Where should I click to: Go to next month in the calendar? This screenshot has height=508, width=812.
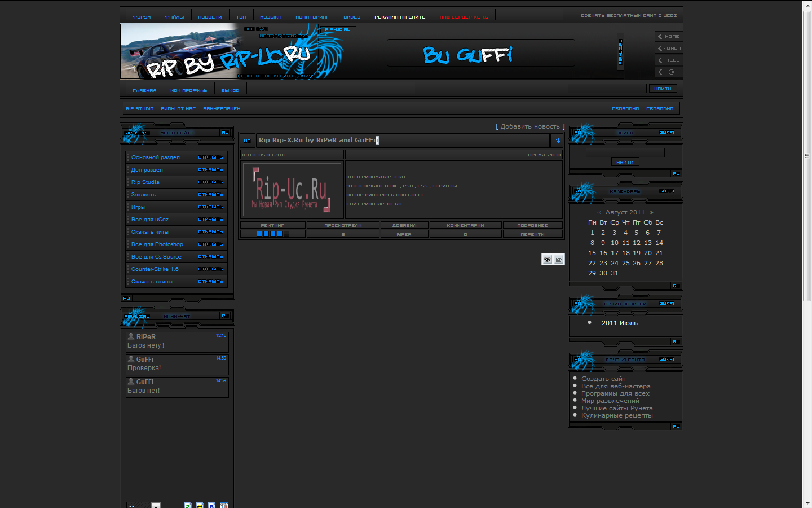(x=651, y=213)
